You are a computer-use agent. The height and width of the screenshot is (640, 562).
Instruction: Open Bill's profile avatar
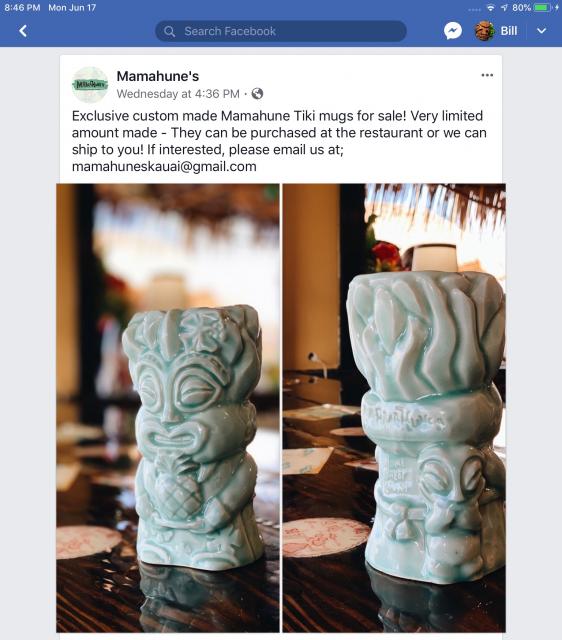(x=484, y=31)
